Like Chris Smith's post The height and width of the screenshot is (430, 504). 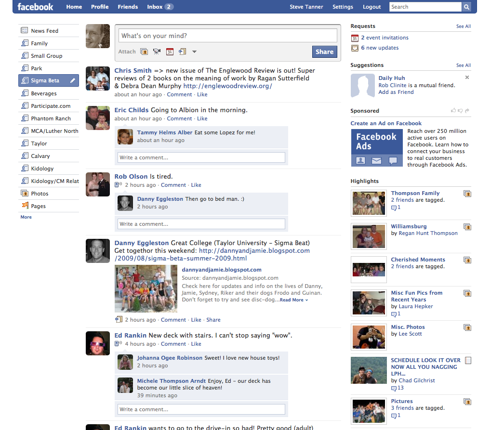[202, 94]
